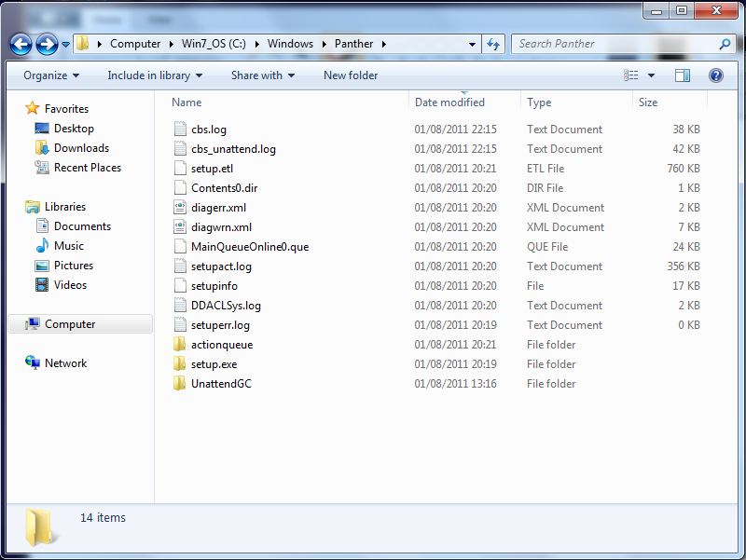The image size is (746, 560).
Task: Change your view using the views icon
Action: point(631,75)
